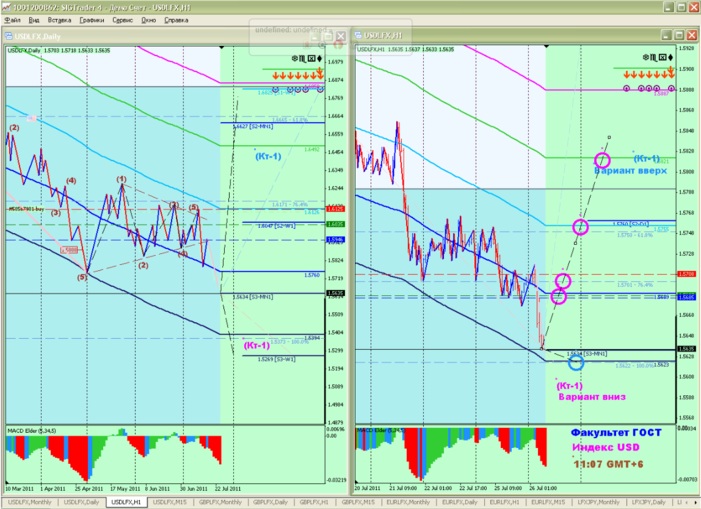Click the diamond icon in the Daily chart
The image size is (701, 509).
(319, 59)
